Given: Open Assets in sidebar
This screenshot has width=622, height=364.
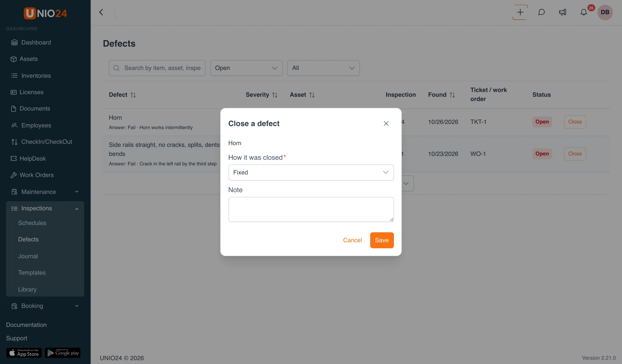Looking at the screenshot, I should pyautogui.click(x=24, y=59).
